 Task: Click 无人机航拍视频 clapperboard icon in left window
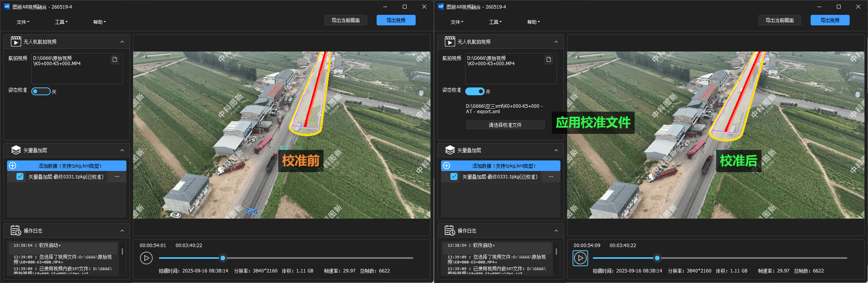16,41
